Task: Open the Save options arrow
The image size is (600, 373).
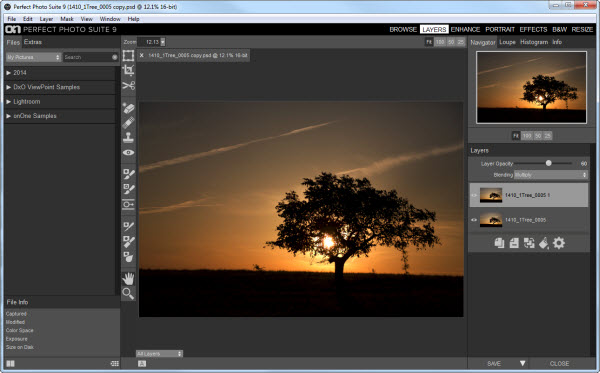Action: coord(522,363)
